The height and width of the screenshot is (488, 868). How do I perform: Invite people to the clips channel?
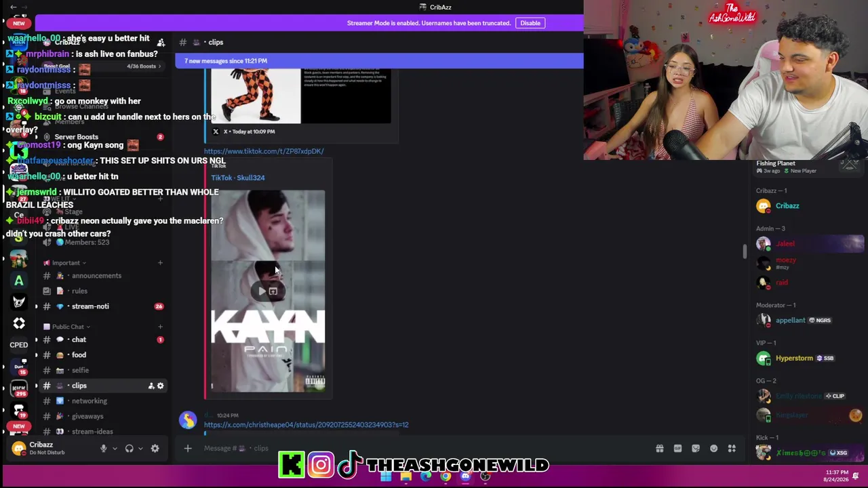(x=151, y=386)
